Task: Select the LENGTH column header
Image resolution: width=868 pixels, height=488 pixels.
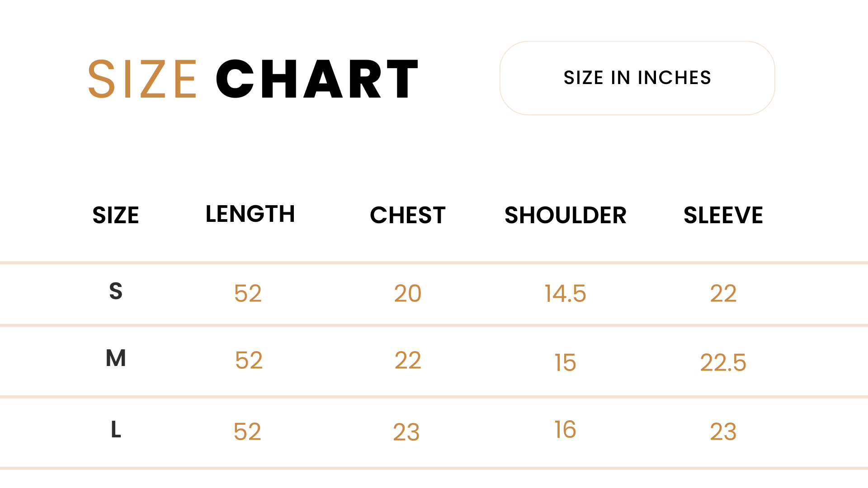Action: pos(250,214)
